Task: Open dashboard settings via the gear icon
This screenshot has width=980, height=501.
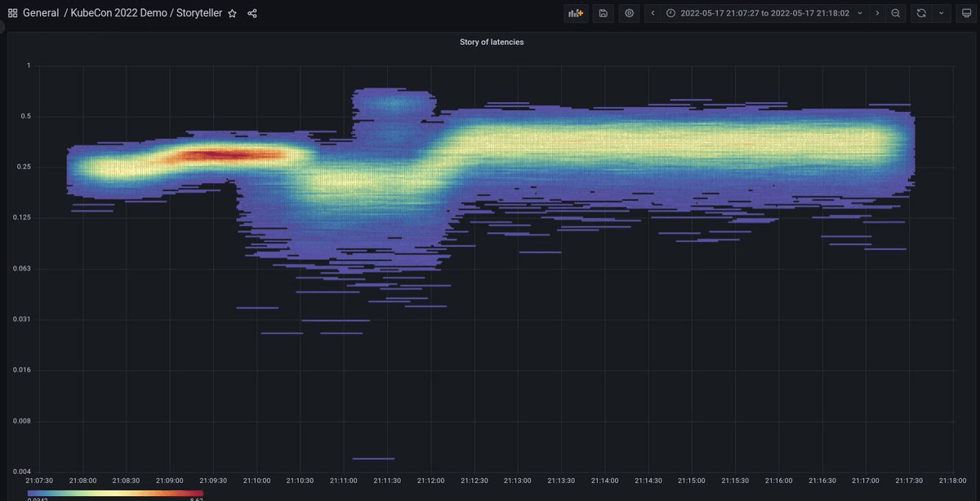Action: click(x=629, y=12)
